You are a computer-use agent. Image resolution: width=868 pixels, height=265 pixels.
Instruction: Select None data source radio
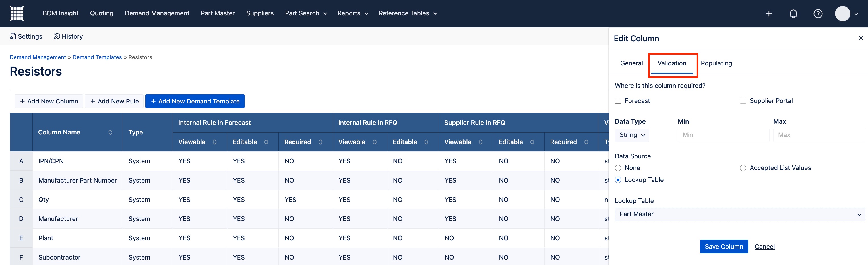point(618,168)
